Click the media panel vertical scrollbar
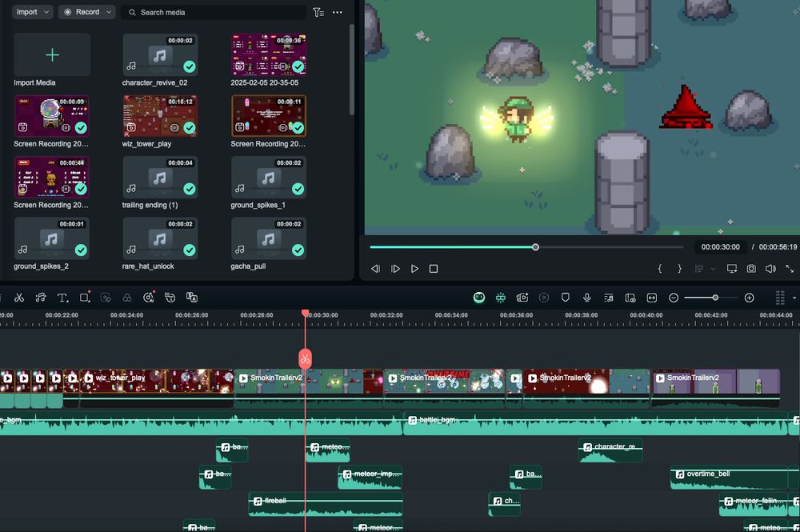 pyautogui.click(x=351, y=70)
